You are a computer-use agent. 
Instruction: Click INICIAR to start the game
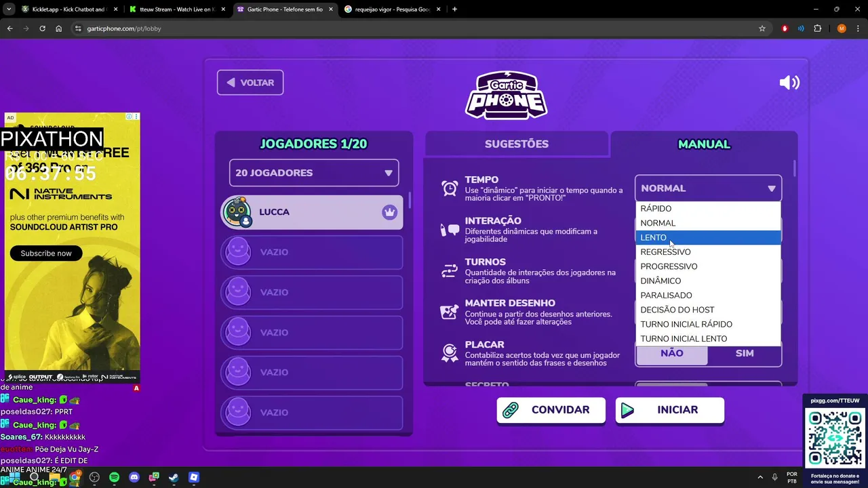click(x=669, y=409)
